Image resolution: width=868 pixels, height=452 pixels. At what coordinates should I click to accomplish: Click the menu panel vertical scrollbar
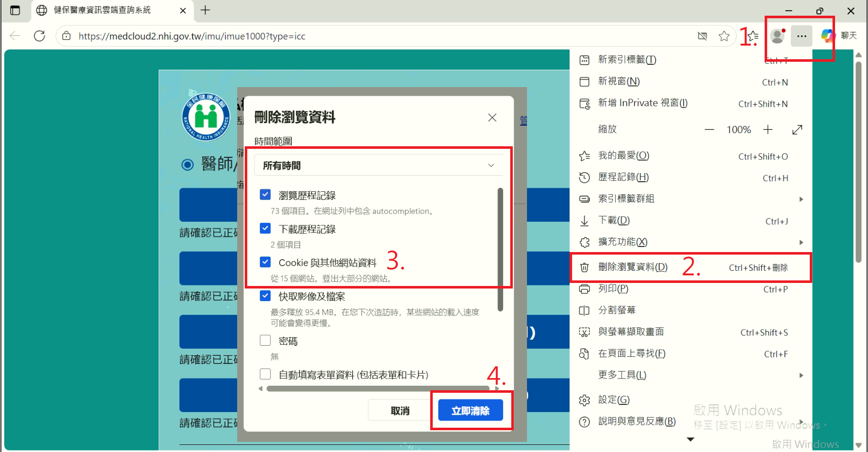(x=858, y=162)
